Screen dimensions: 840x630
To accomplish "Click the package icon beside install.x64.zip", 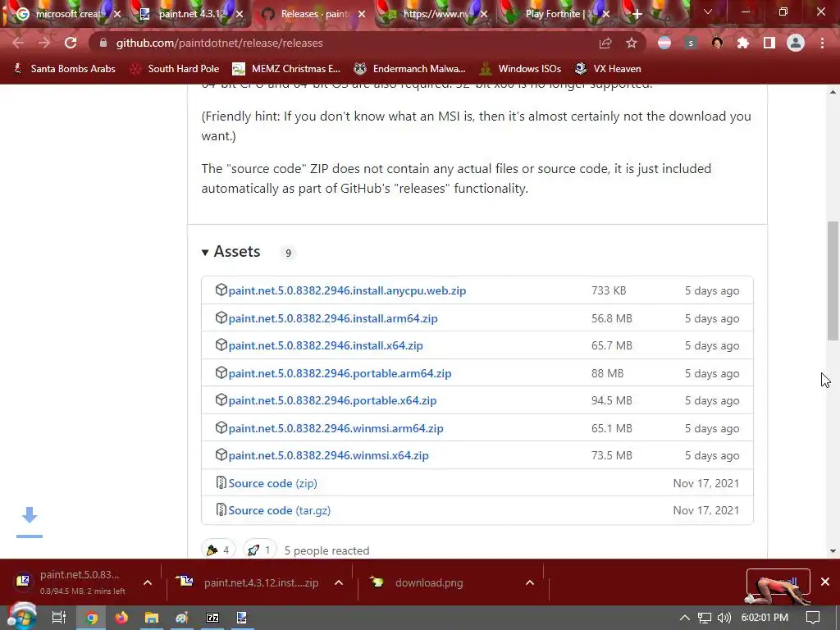I will tap(221, 345).
